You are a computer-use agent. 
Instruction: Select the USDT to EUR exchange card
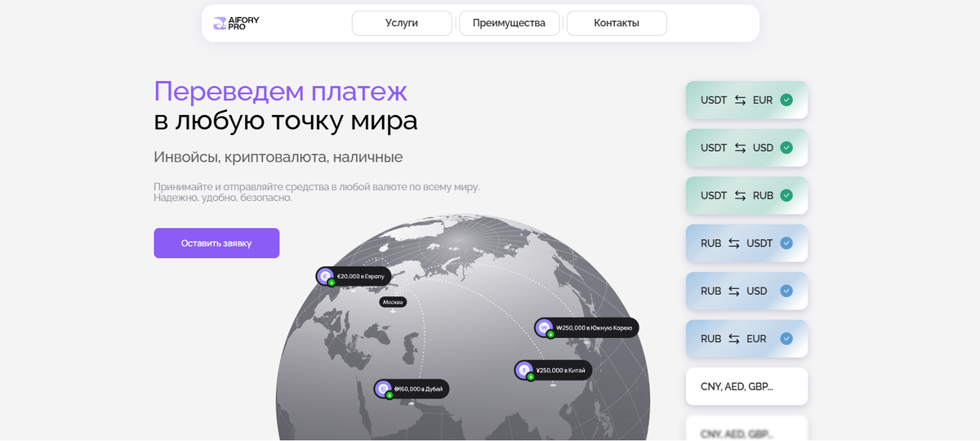(746, 100)
